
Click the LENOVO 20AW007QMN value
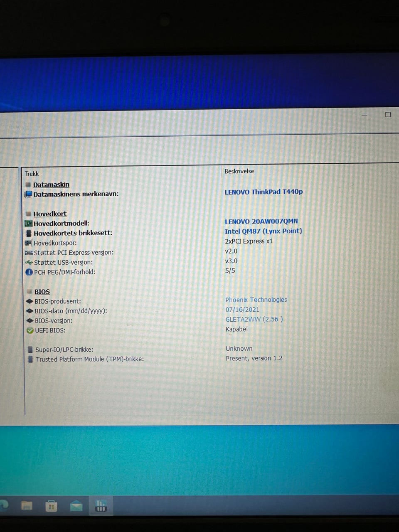click(x=261, y=222)
